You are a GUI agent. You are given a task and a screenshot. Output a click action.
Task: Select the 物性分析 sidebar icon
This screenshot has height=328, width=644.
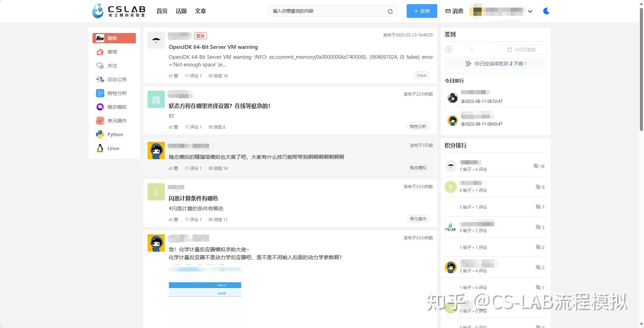pyautogui.click(x=100, y=93)
